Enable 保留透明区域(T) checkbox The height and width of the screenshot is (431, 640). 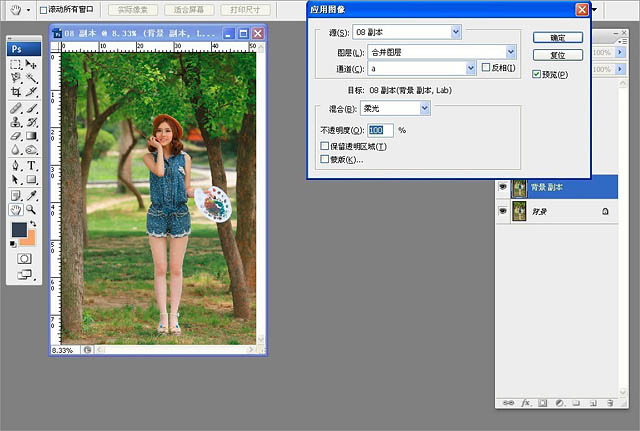pos(324,146)
